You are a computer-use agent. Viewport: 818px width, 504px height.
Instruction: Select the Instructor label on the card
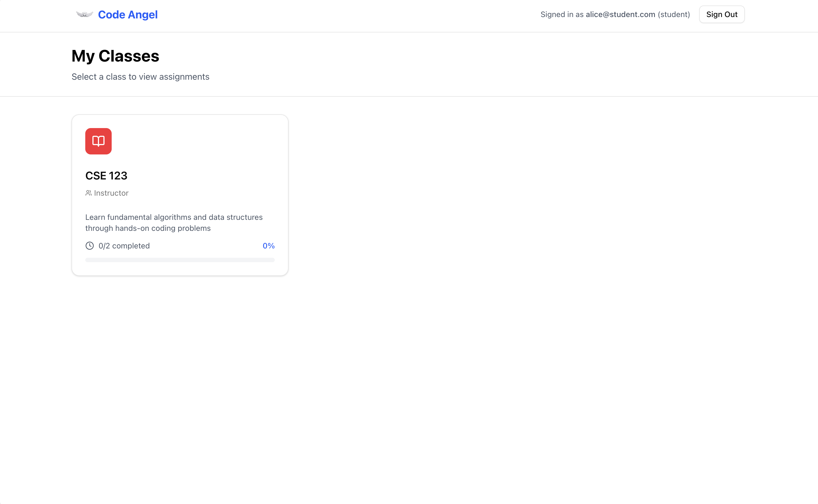pos(111,193)
